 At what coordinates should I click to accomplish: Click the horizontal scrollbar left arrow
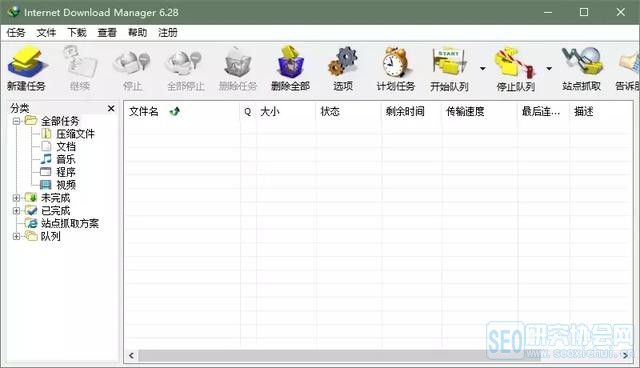click(131, 355)
